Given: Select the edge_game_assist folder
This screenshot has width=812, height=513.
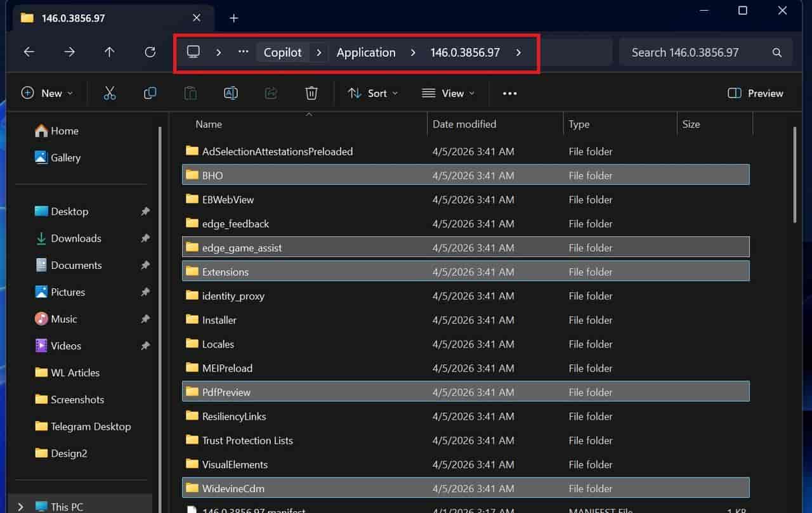Looking at the screenshot, I should (466, 247).
